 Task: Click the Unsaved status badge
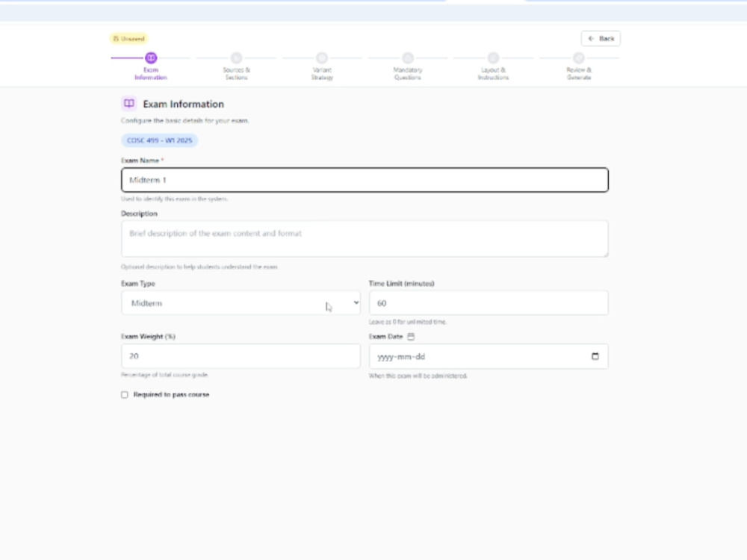pos(128,39)
